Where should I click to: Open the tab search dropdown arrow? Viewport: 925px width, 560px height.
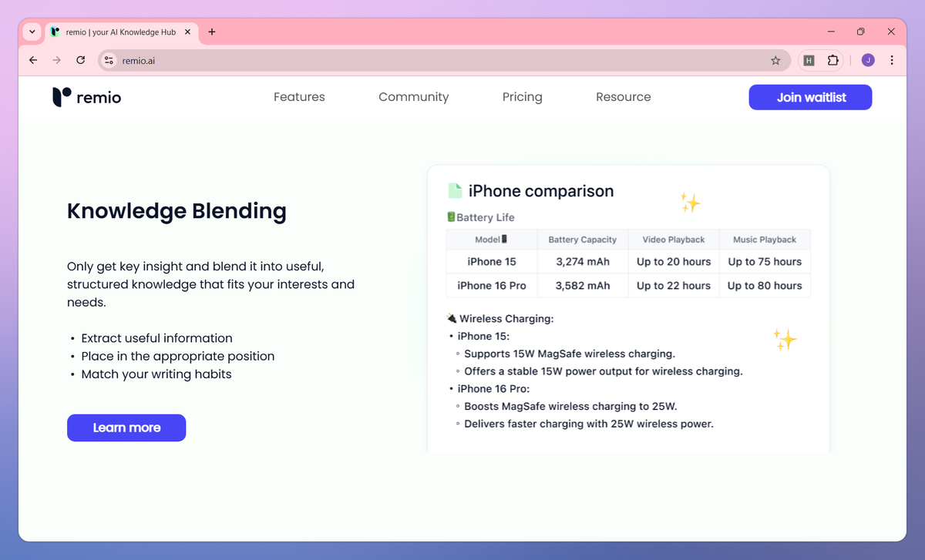pos(32,32)
